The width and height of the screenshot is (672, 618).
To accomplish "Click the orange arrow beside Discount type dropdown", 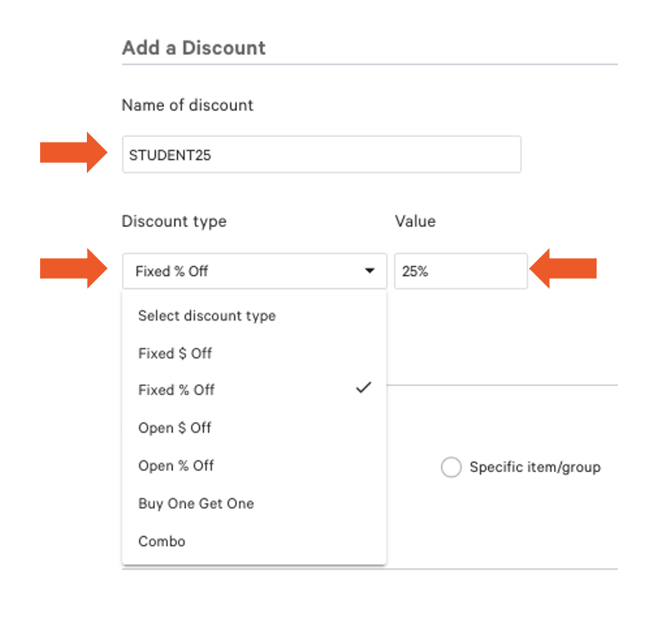I will [70, 270].
